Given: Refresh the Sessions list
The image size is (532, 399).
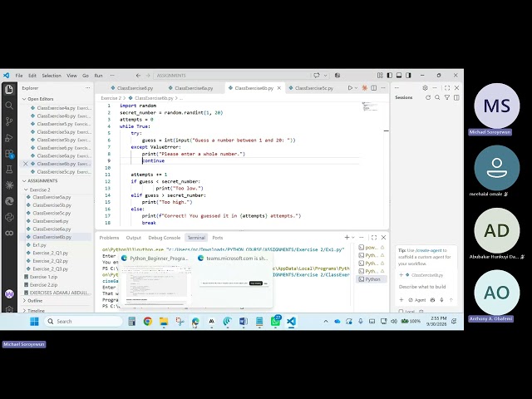Looking at the screenshot, I should pos(428,98).
